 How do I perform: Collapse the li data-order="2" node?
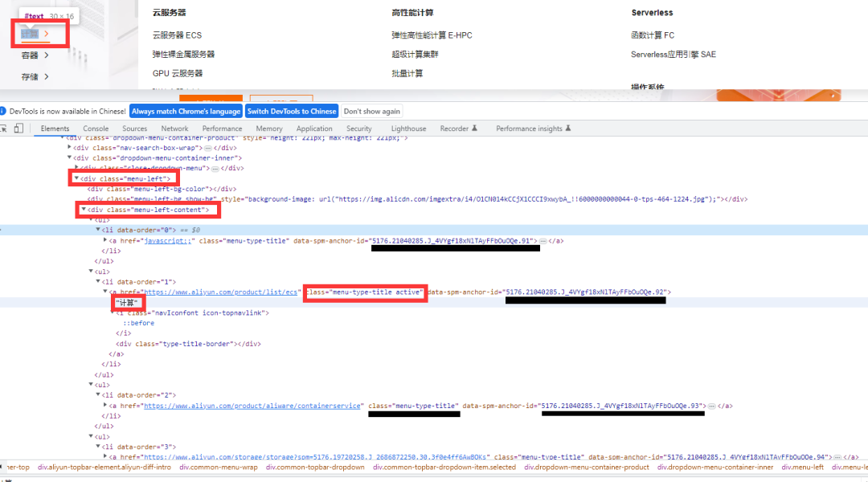coord(98,395)
